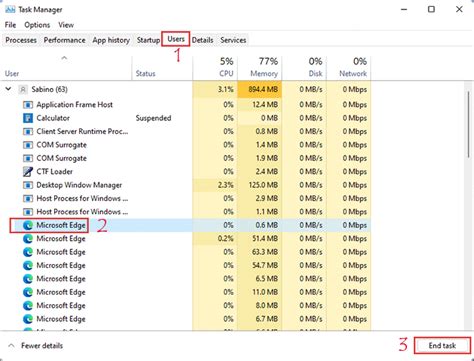This screenshot has height=361, width=474.
Task: Click the COM Surrogate icon with 1.9 MB
Action: [x=28, y=158]
